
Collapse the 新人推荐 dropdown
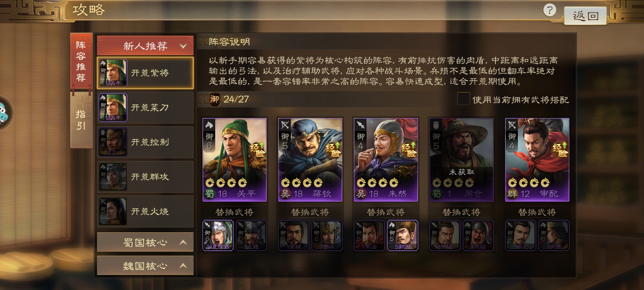145,46
